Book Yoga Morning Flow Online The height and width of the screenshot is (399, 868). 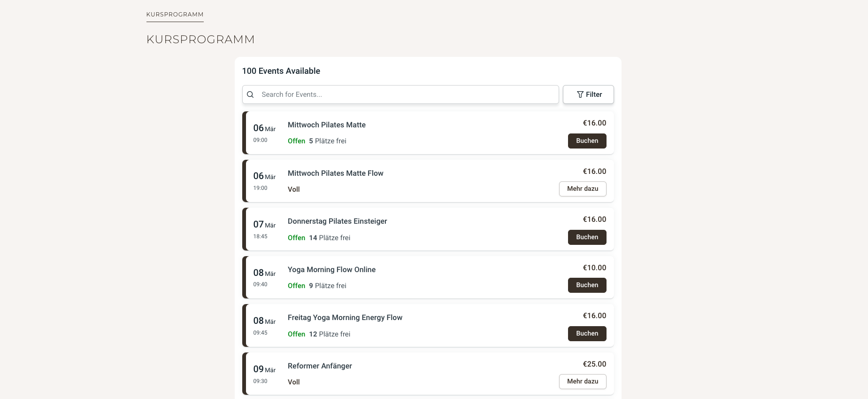tap(587, 285)
